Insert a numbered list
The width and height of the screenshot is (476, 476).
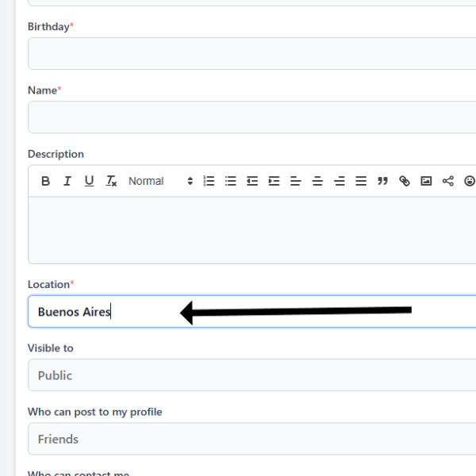point(209,181)
